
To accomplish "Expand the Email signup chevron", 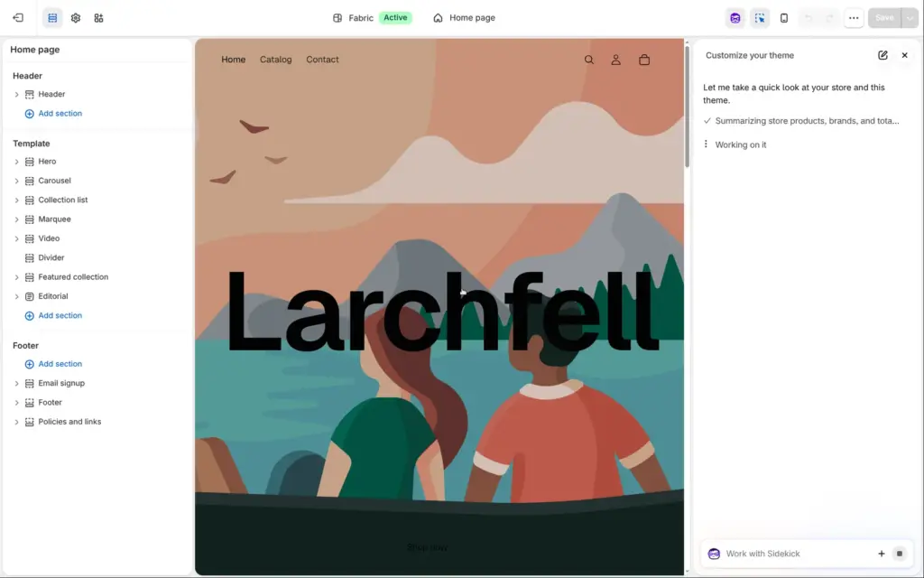I will click(16, 383).
